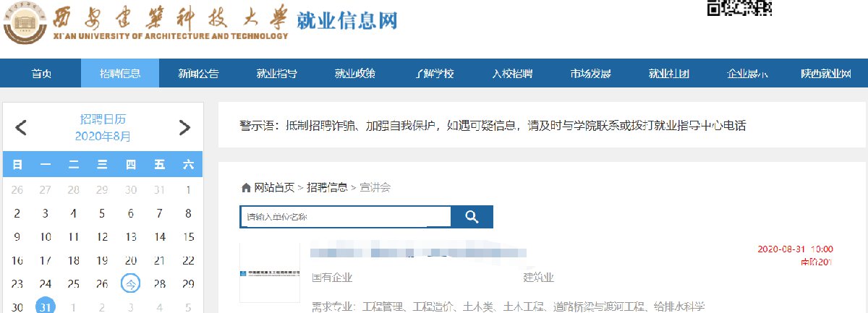Image resolution: width=868 pixels, height=313 pixels.
Task: Select calendar date 28 beside 今
Action: [159, 284]
